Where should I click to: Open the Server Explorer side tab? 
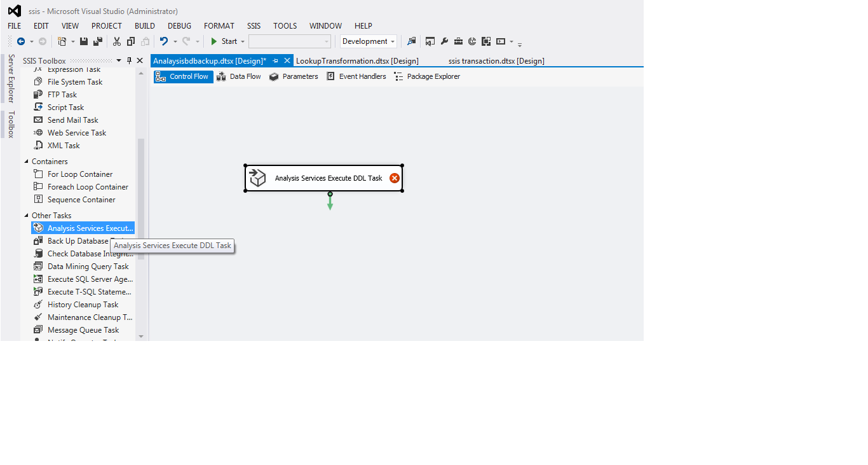point(11,78)
